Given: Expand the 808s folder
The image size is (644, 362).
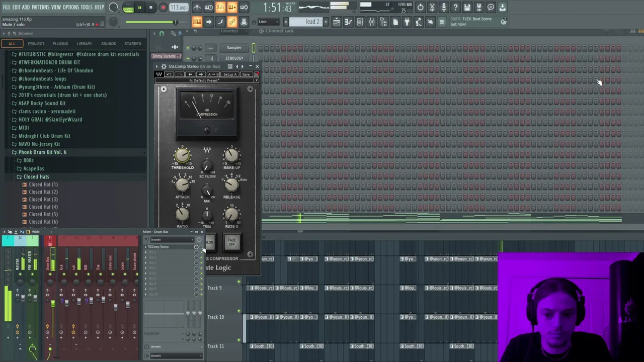Looking at the screenshot, I should coord(28,160).
